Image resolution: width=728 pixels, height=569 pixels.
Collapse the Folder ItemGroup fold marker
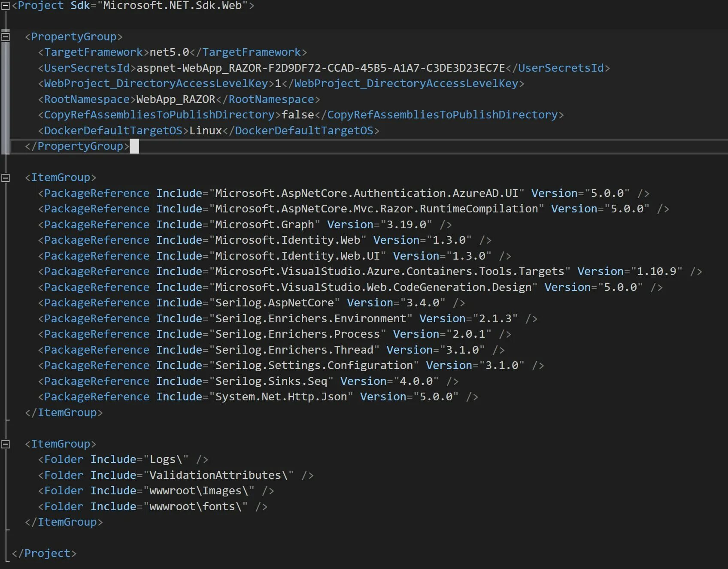click(x=6, y=444)
